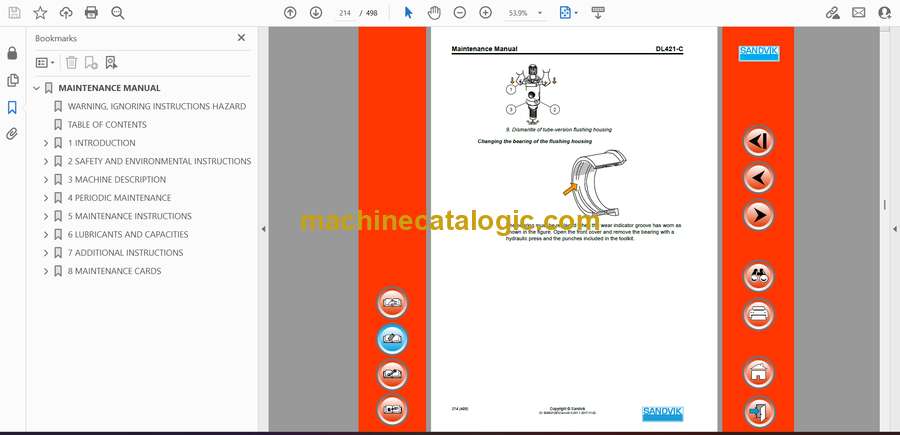Click the round printer button
The height and width of the screenshot is (435, 900).
click(x=758, y=314)
